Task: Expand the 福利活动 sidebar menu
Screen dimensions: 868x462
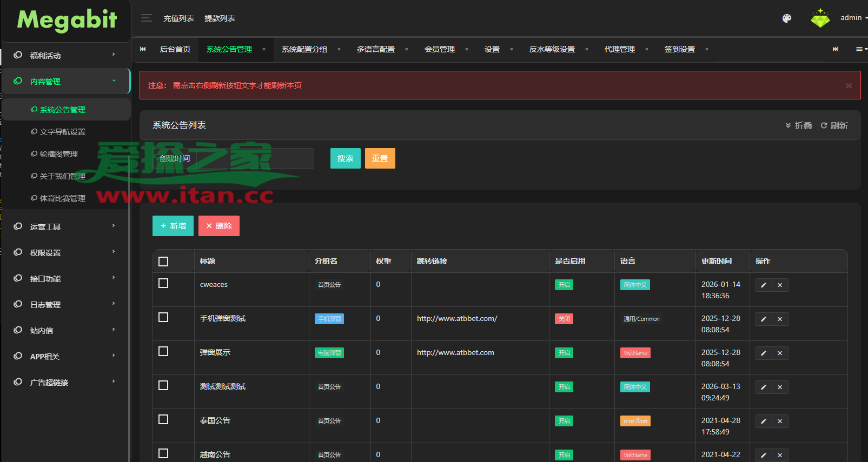Action: pos(66,55)
